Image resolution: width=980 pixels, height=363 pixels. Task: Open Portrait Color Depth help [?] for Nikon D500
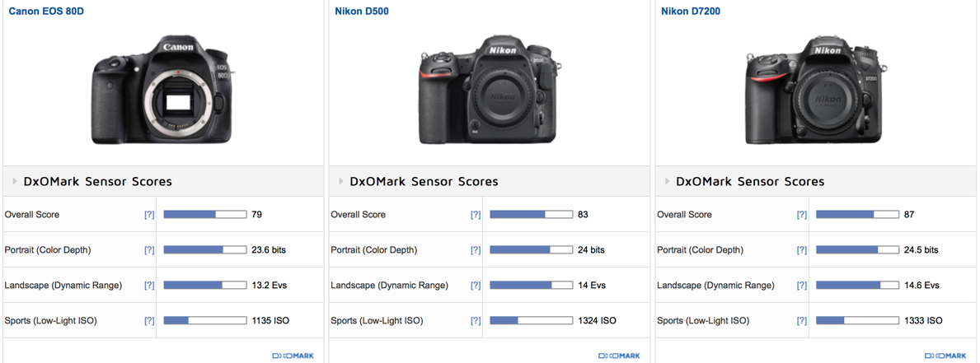476,250
